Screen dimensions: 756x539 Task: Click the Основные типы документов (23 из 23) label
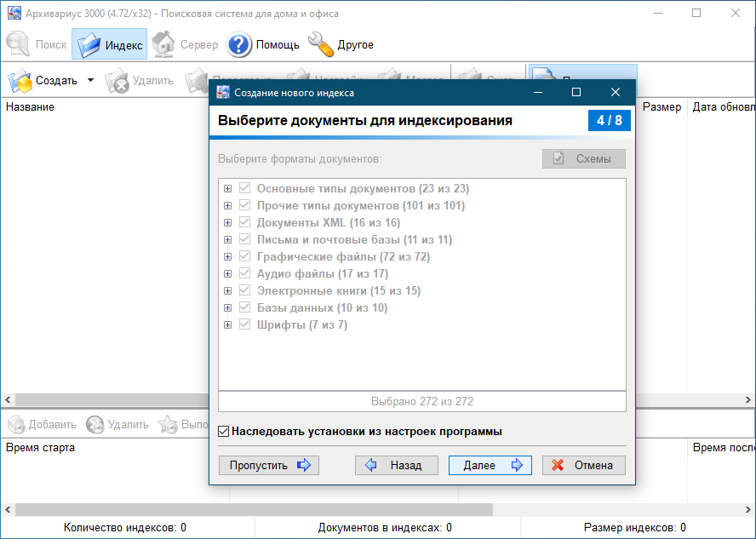[363, 188]
